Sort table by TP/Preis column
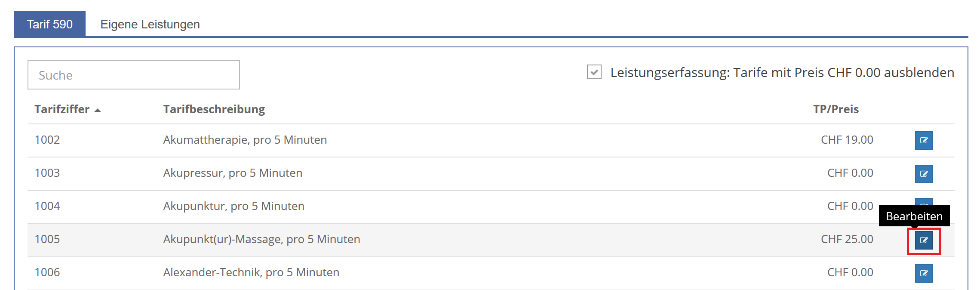The width and height of the screenshot is (980, 290). click(x=836, y=109)
